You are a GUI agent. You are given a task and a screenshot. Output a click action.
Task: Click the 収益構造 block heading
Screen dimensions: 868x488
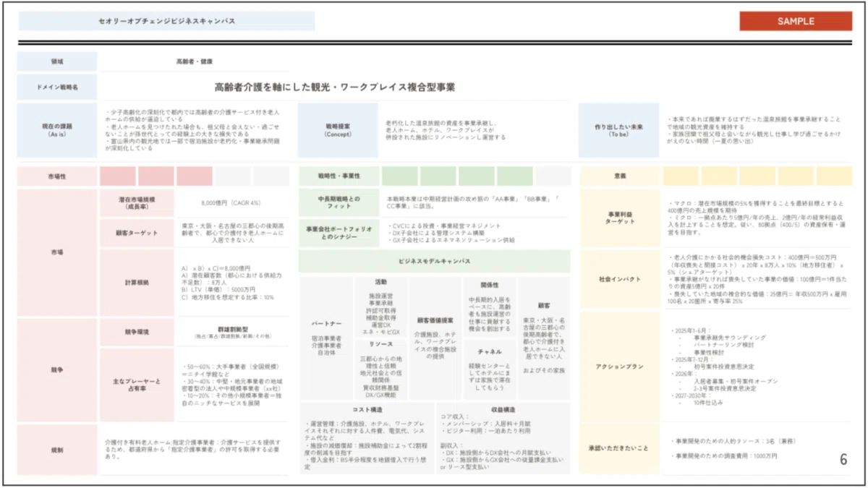[x=503, y=409]
